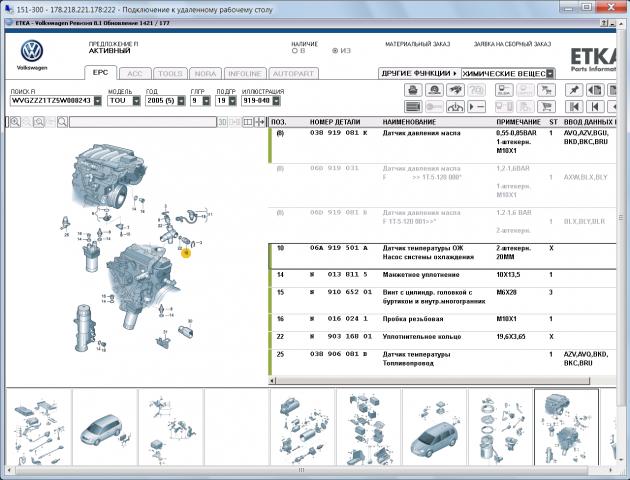Image resolution: width=630 pixels, height=480 pixels.
Task: Click the split-view panel icon
Action: click(x=248, y=122)
